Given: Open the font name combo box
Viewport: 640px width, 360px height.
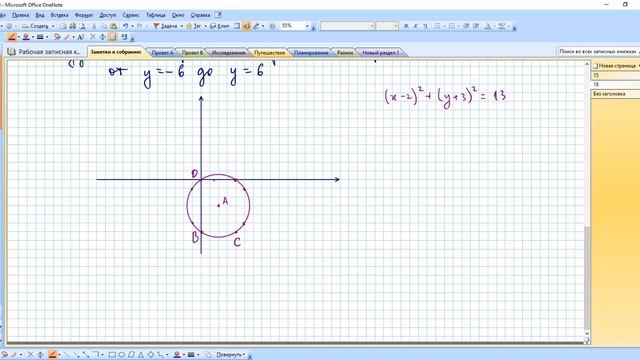Looking at the screenshot, I should click(347, 26).
